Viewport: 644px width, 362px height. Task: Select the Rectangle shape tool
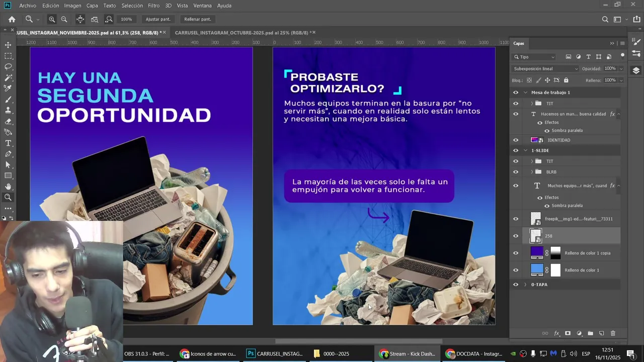point(8,176)
